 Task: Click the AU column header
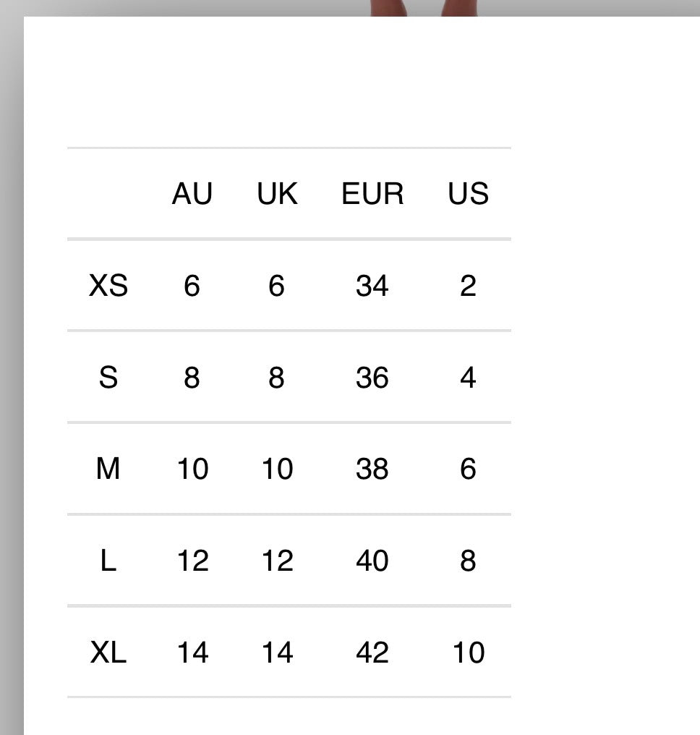(x=192, y=193)
